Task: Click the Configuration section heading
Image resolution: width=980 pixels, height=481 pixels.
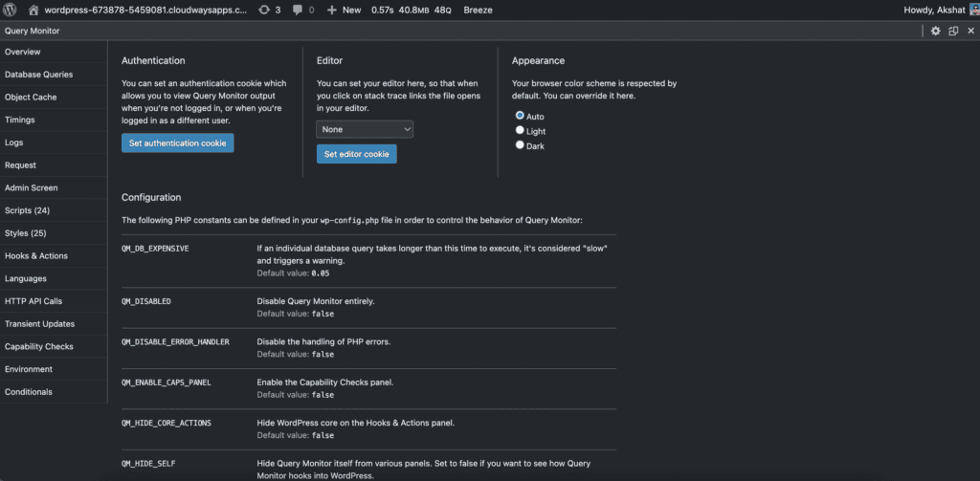Action: (x=151, y=197)
